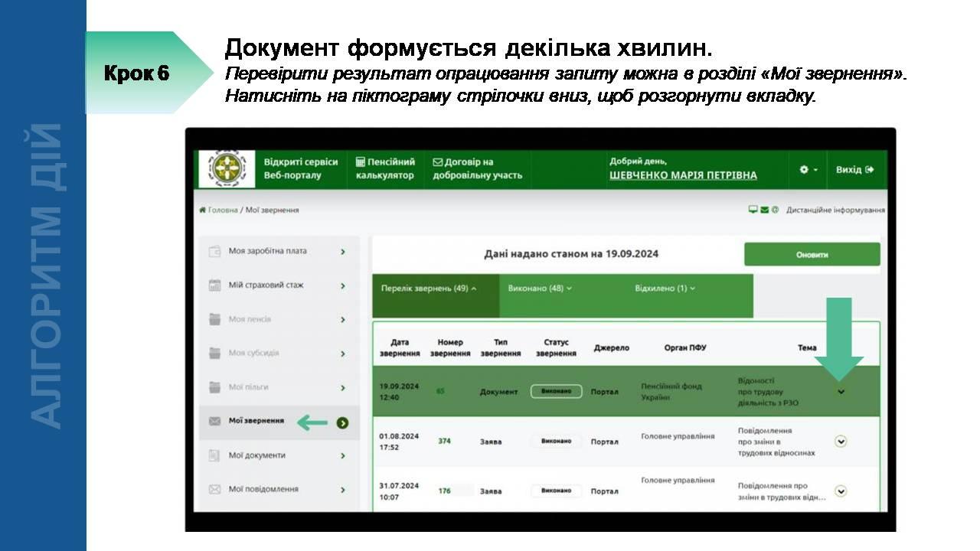This screenshot has width=980, height=551.
Task: Click request number 65
Action: tap(440, 391)
